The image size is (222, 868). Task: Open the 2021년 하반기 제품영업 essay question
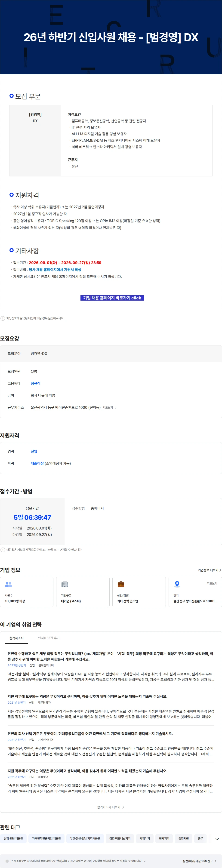click(88, 771)
